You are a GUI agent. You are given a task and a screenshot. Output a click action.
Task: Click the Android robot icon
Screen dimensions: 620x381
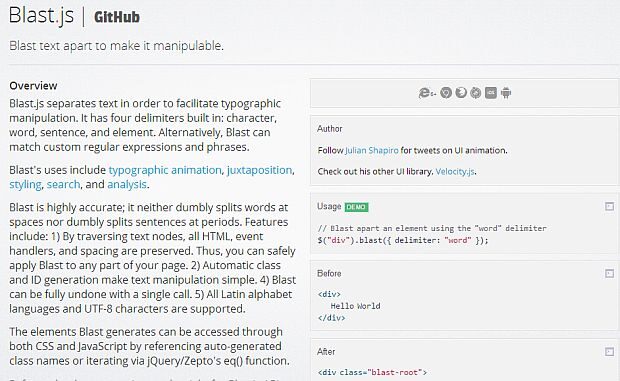point(506,92)
